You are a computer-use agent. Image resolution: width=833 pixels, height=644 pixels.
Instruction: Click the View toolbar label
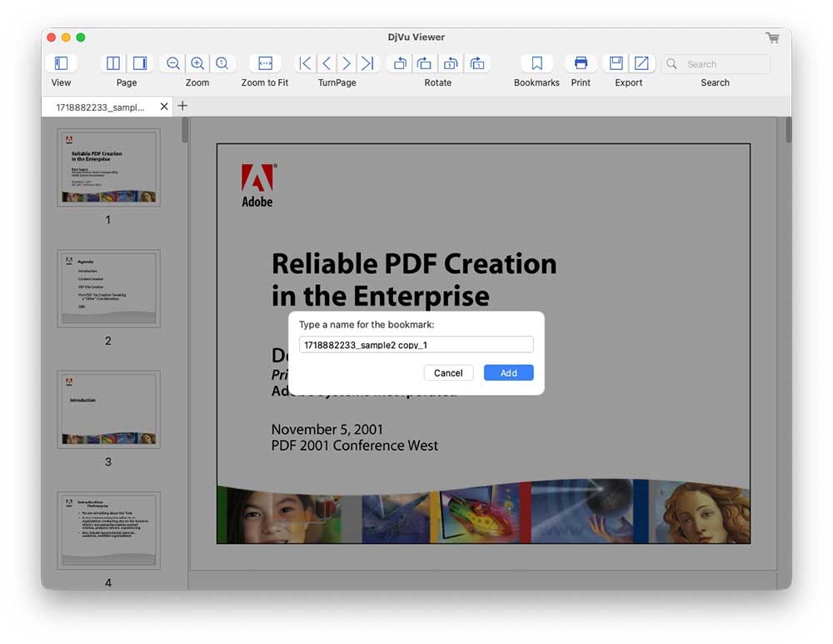(x=61, y=82)
